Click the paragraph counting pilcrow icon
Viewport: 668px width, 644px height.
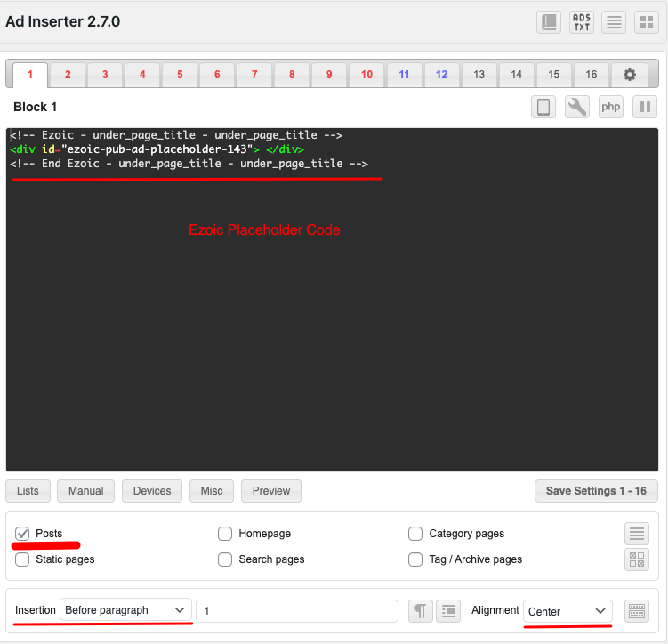[x=420, y=611]
